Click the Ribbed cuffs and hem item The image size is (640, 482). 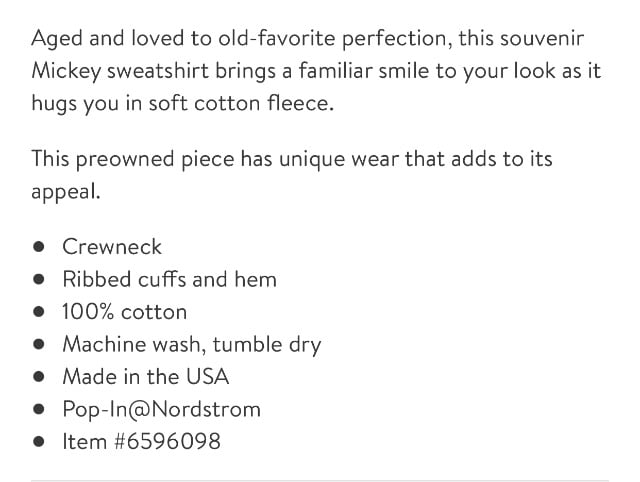(169, 279)
